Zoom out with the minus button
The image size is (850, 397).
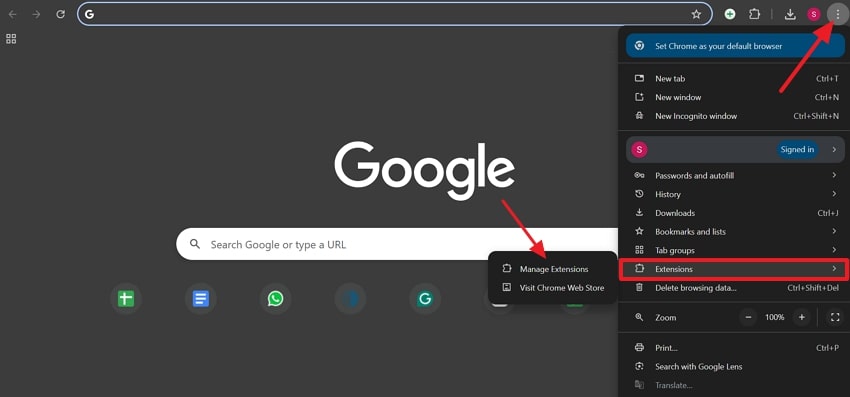pyautogui.click(x=749, y=317)
